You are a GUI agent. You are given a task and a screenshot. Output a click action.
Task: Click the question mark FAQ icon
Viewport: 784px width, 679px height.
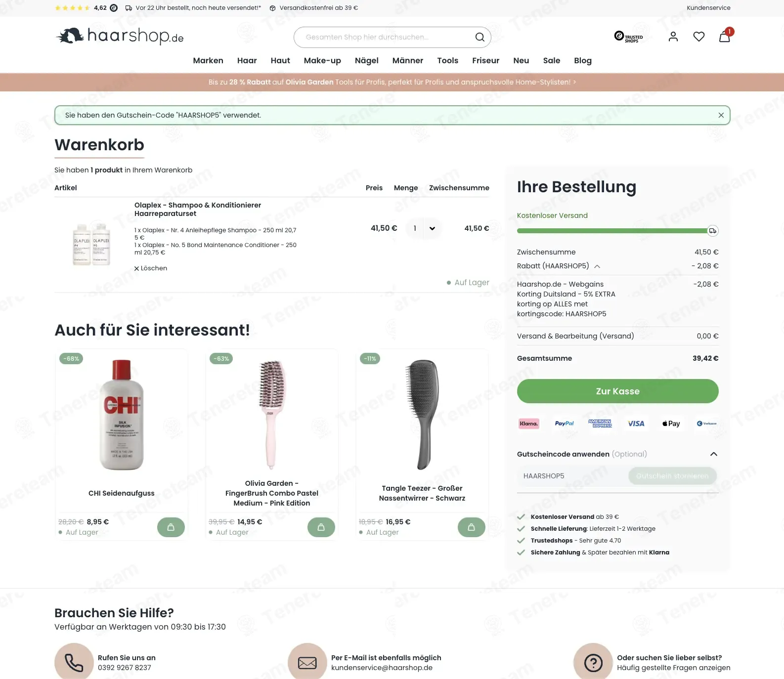pos(593,662)
